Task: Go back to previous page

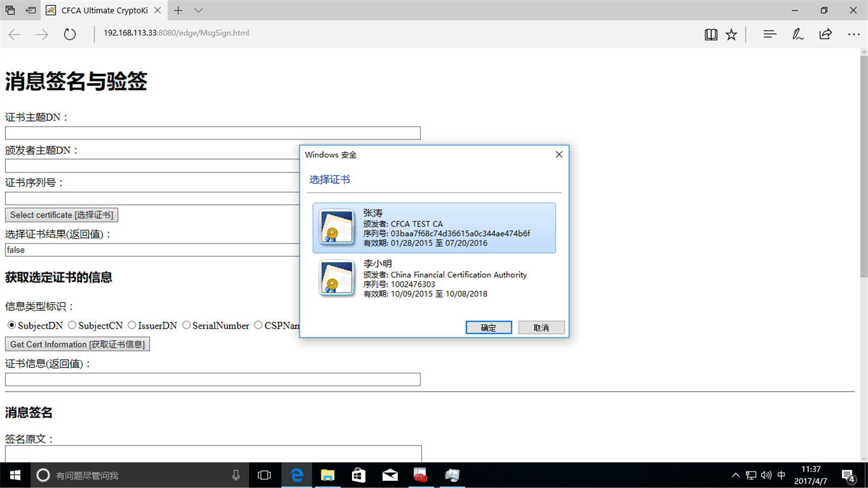Action: click(x=14, y=34)
